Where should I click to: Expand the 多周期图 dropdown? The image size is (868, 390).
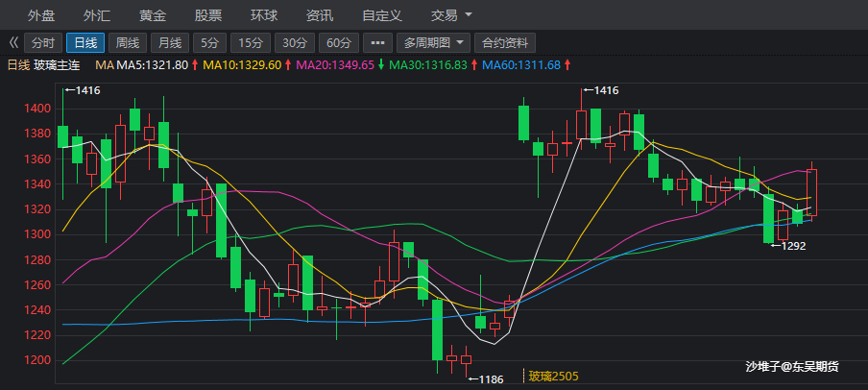[x=433, y=42]
